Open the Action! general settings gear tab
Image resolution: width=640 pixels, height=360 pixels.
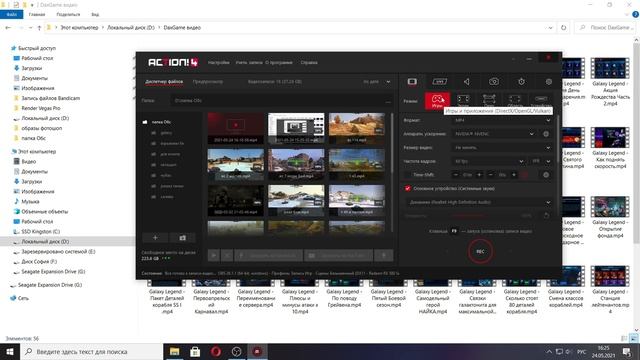point(549,82)
